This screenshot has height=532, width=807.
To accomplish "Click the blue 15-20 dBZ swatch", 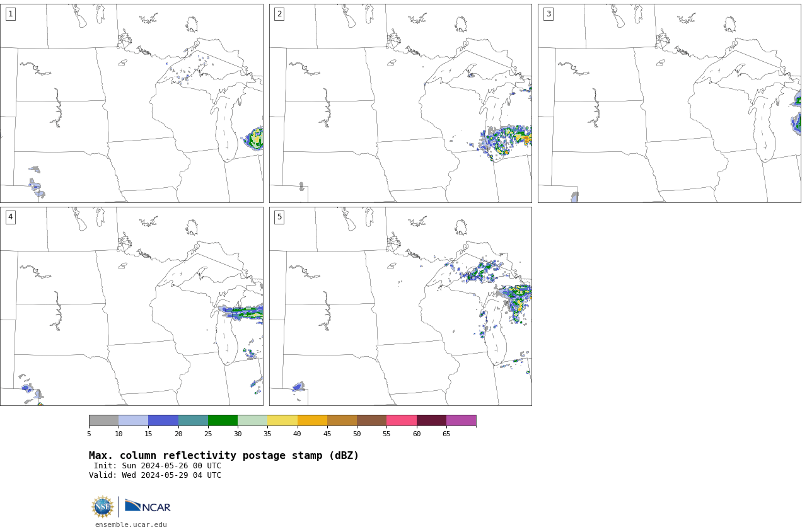I will click(x=163, y=420).
